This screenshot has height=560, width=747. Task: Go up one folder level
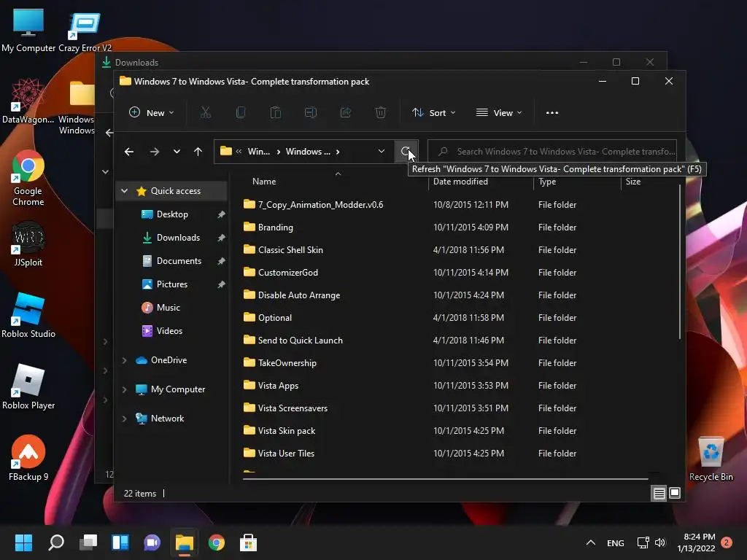[198, 152]
